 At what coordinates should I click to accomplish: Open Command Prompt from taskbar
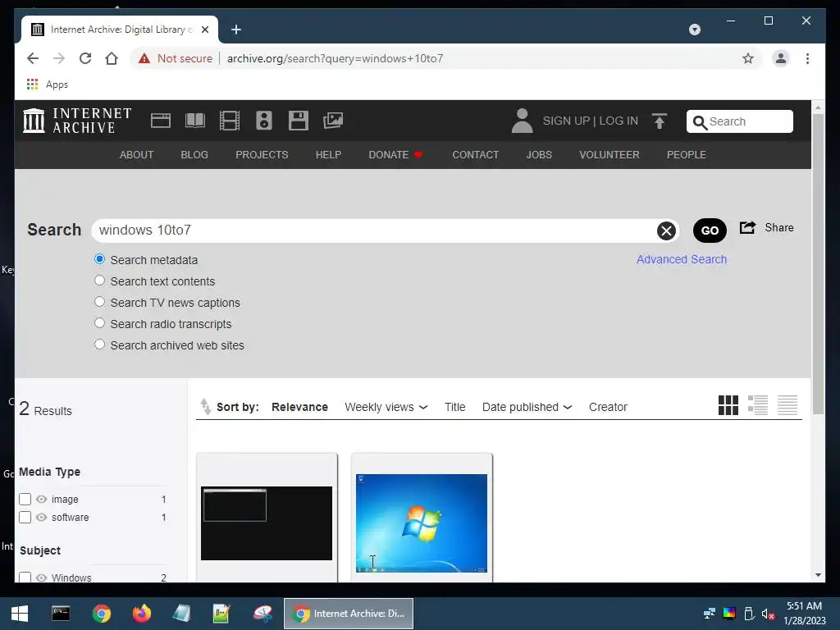pos(61,614)
